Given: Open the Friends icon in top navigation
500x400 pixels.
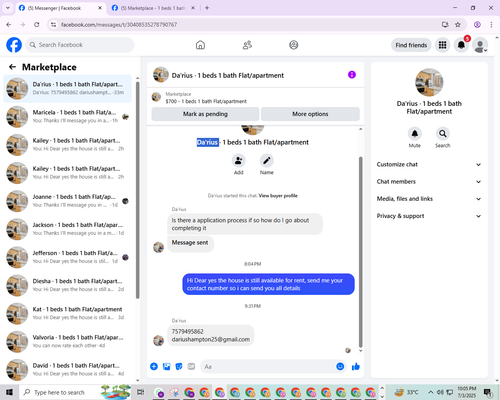Looking at the screenshot, I should pos(247,45).
